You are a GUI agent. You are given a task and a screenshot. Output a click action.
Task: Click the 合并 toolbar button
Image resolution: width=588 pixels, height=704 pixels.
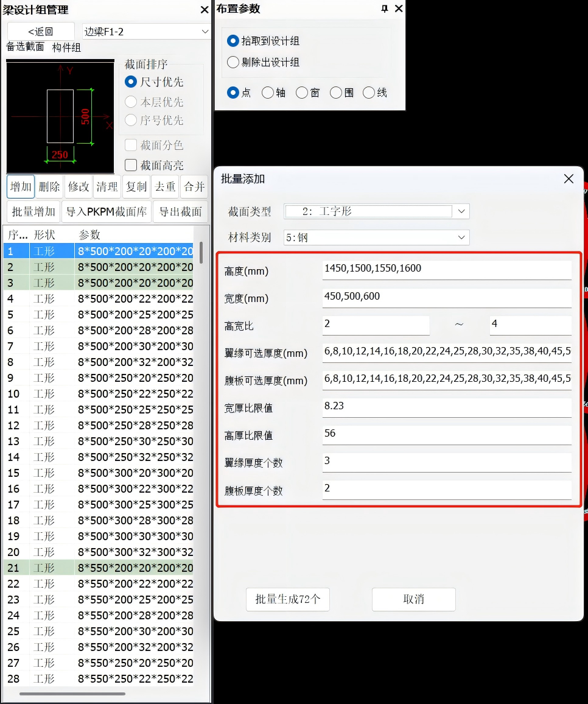[x=194, y=187]
